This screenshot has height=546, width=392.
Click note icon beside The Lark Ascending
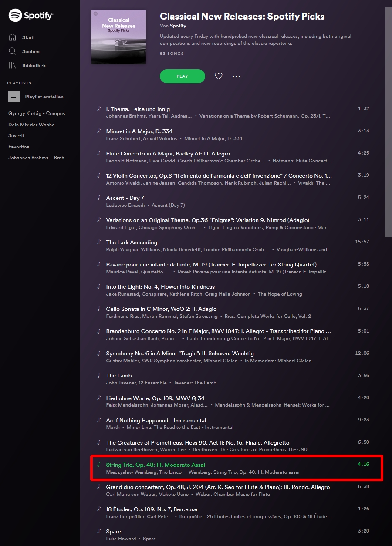[99, 242]
